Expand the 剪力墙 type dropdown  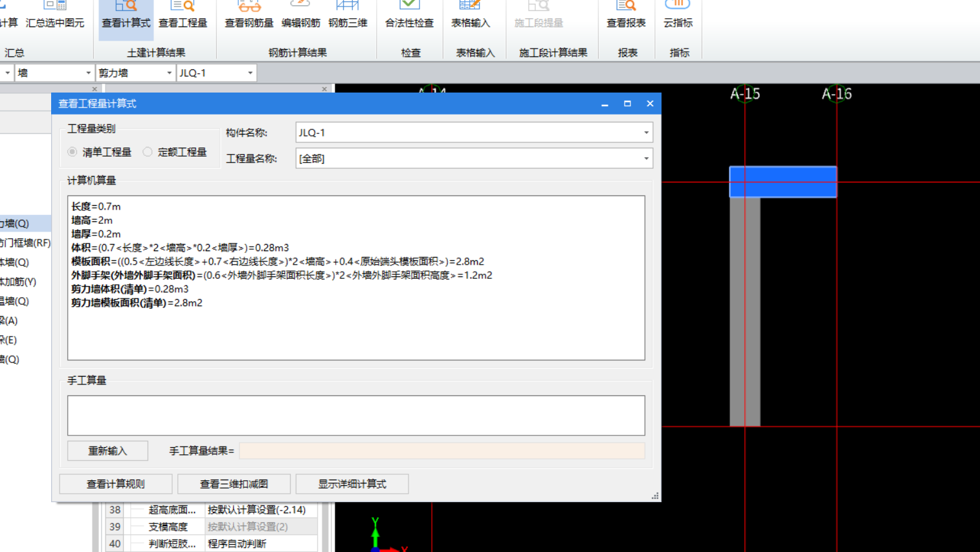click(169, 73)
